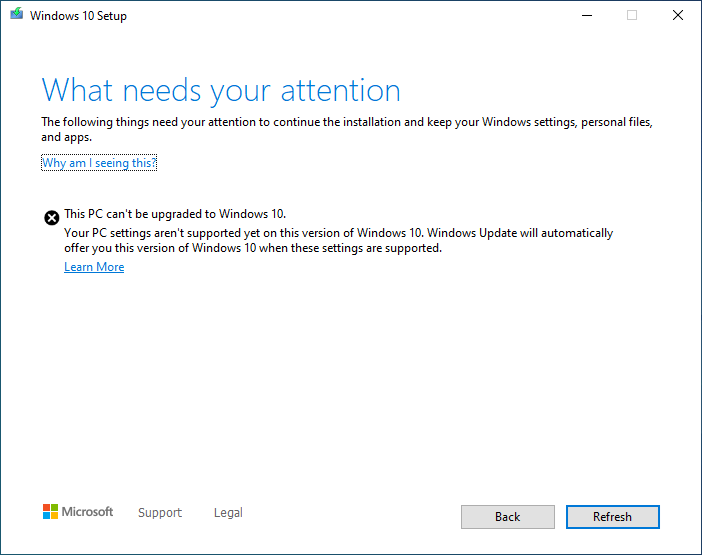Open the 'Why am I seeing this?' link
The image size is (702, 555).
[x=99, y=163]
